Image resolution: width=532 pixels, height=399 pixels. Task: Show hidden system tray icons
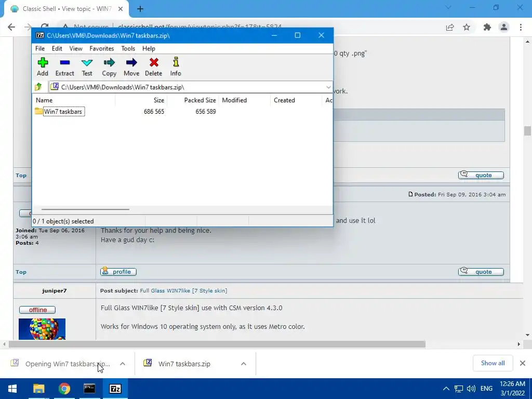tap(446, 389)
